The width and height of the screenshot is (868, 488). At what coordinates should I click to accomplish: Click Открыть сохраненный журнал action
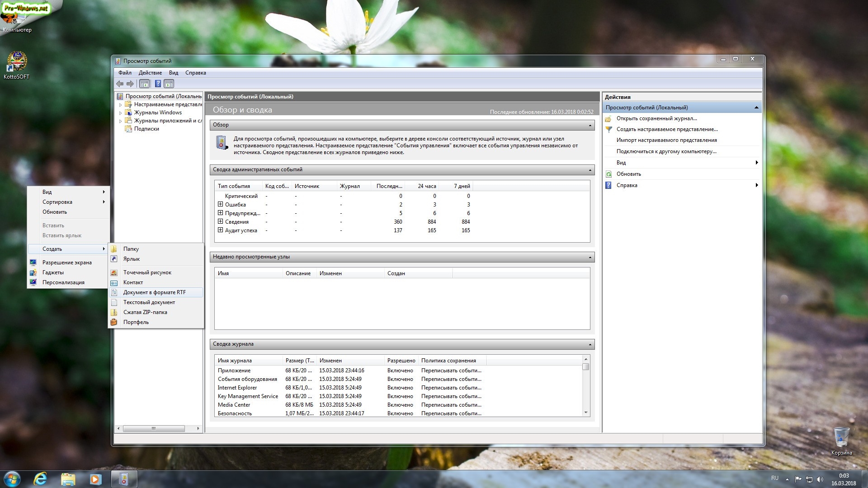pos(656,118)
